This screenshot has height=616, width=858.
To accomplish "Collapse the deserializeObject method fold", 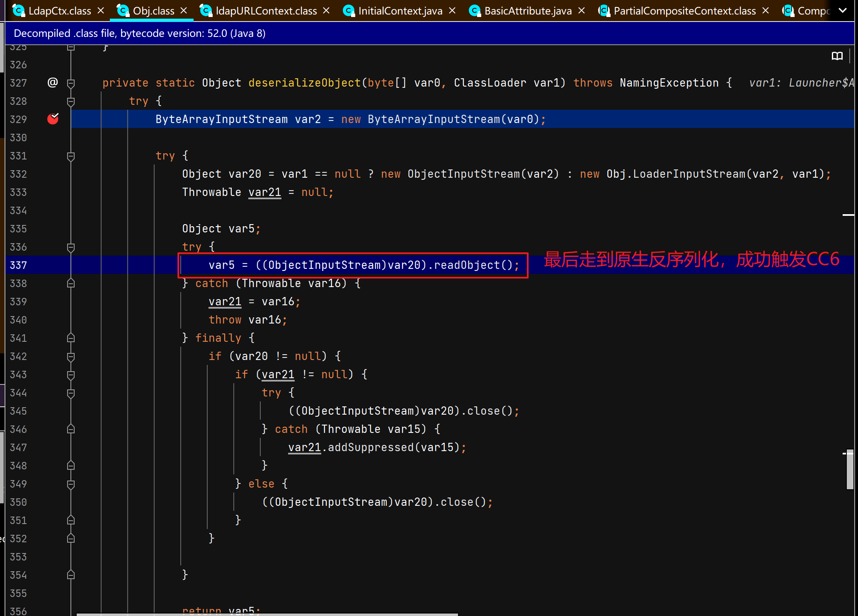I will [71, 83].
